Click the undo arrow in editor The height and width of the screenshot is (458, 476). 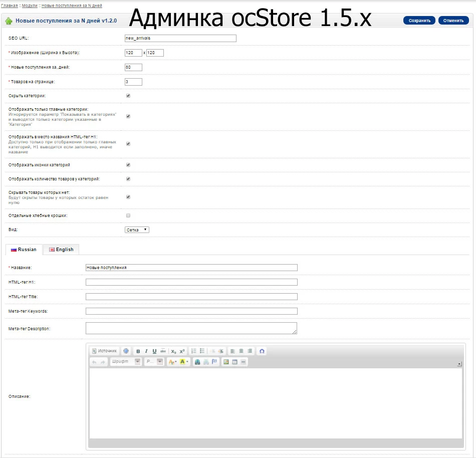[x=94, y=362]
